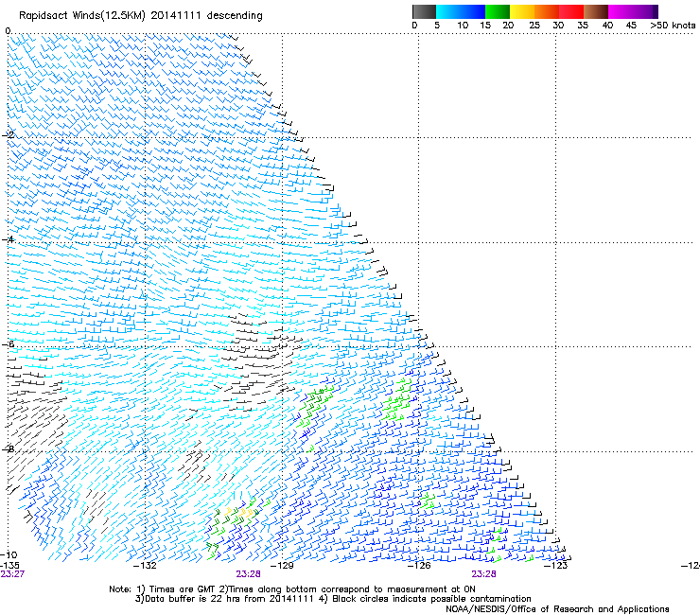Click the note about data buffer 22 hrs
The image size is (700, 615).
(333, 599)
